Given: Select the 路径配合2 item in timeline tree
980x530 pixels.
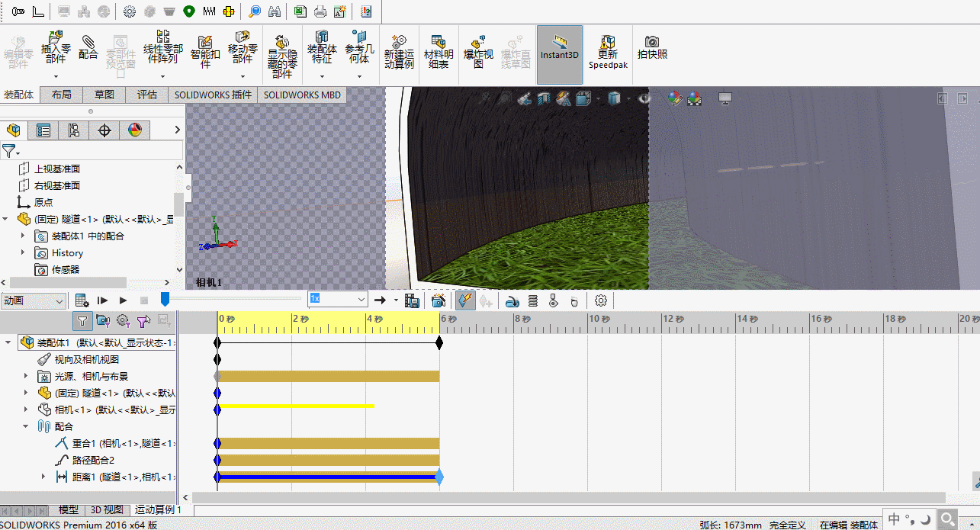Looking at the screenshot, I should pyautogui.click(x=93, y=460).
